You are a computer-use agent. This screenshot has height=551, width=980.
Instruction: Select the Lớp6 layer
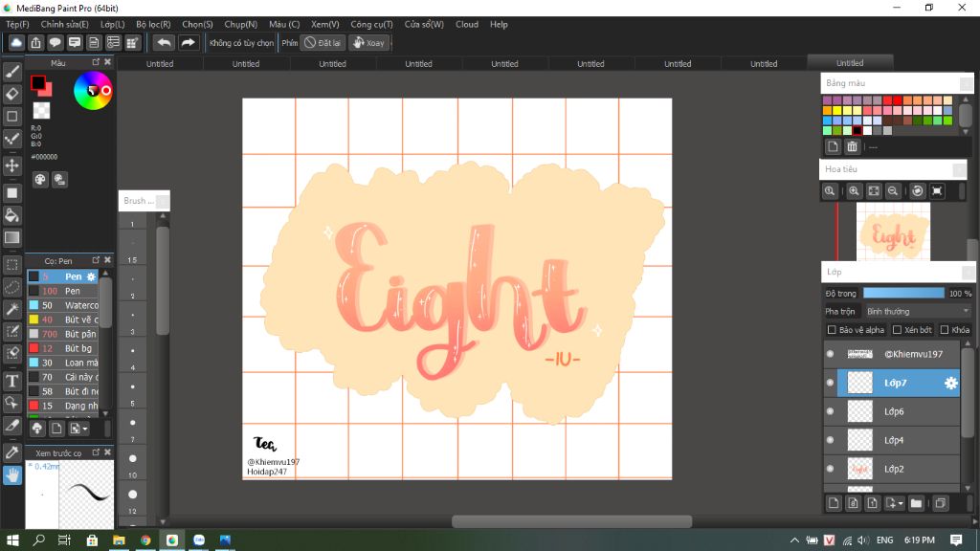[893, 411]
